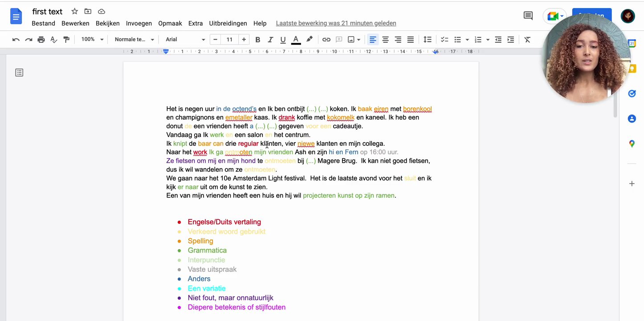The height and width of the screenshot is (321, 644).
Task: Select the print icon in the toolbar
Action: 41,39
